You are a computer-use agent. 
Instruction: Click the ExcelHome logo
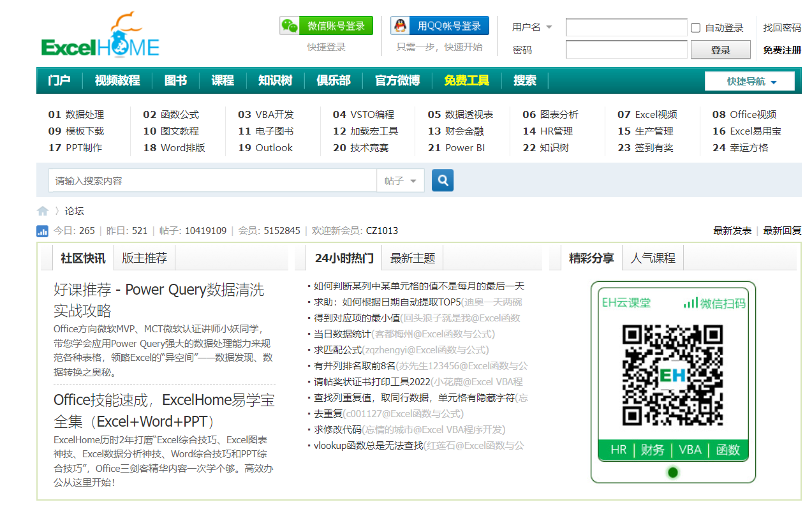(100, 36)
